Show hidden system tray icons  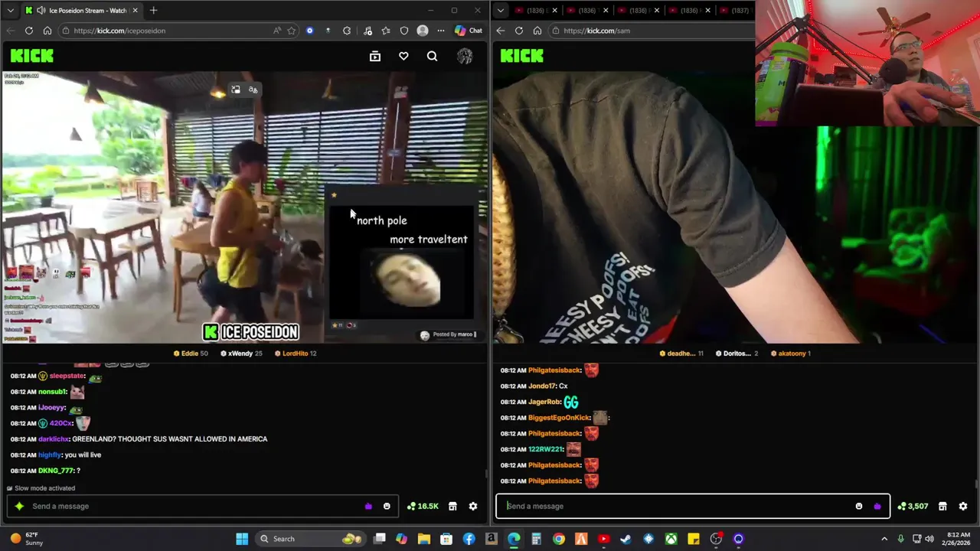point(884,539)
